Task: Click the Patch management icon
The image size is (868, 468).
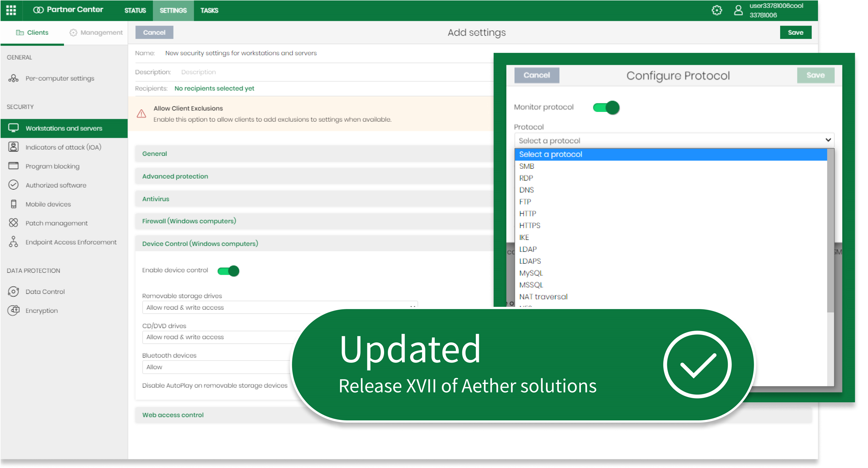Action: pyautogui.click(x=13, y=223)
